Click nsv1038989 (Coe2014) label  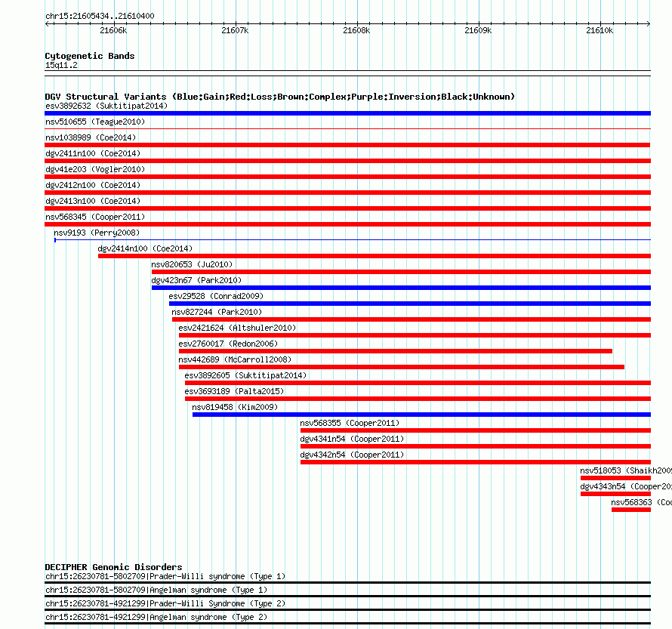coord(91,137)
